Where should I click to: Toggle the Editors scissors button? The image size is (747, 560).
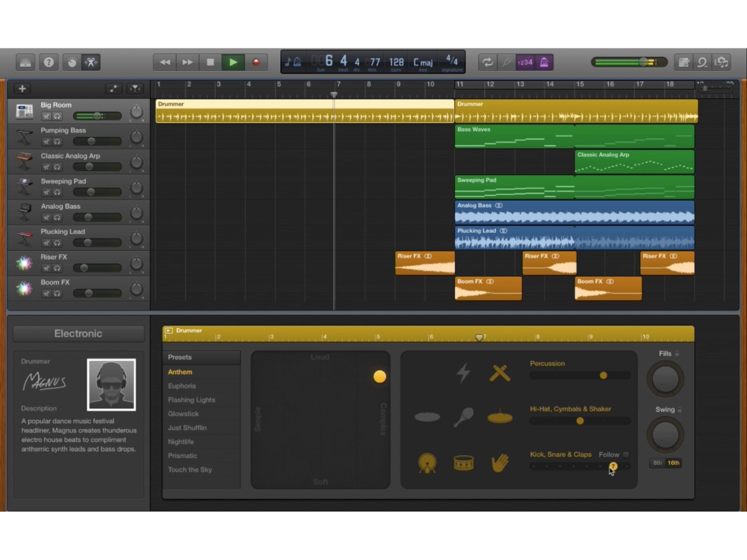tap(91, 62)
